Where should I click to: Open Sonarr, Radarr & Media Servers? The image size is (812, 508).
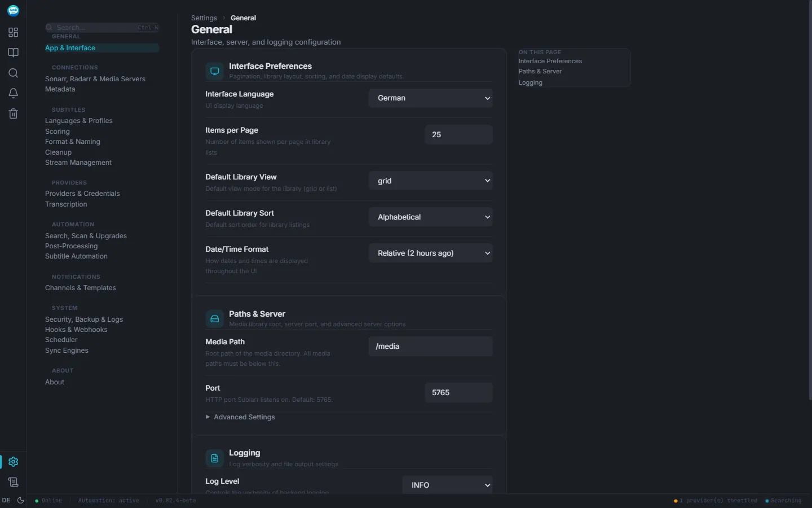[x=95, y=79]
